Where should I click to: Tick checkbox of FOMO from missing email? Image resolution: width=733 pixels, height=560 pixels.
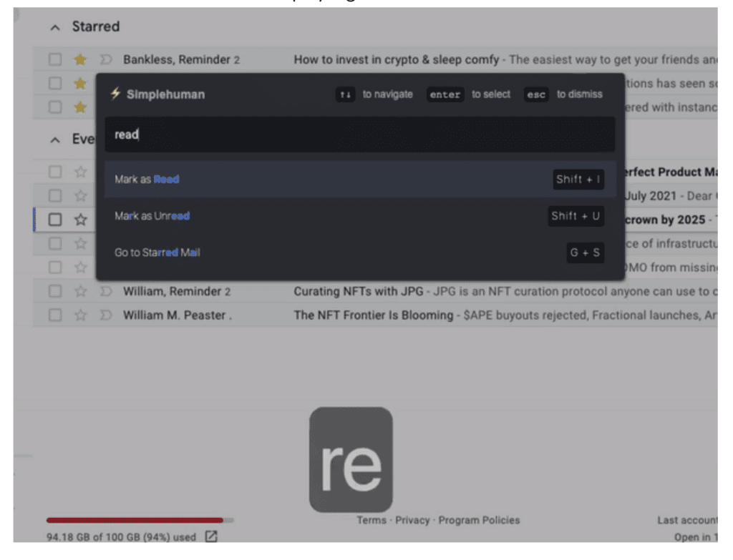[55, 267]
